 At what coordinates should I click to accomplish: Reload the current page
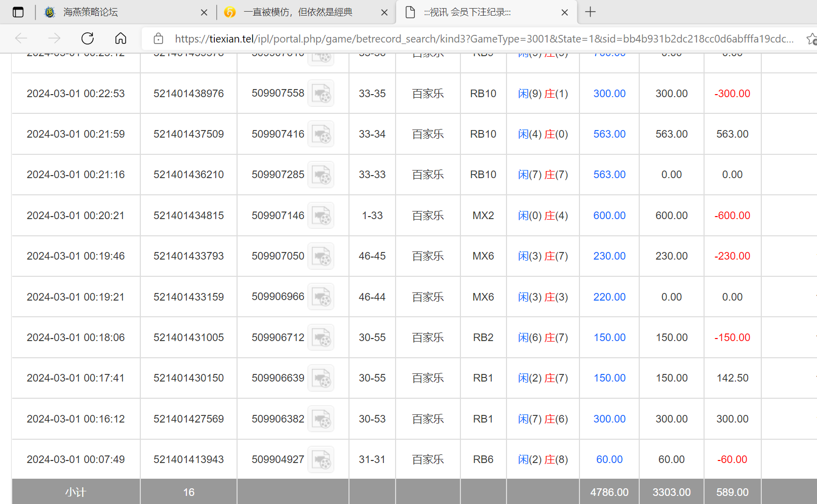click(88, 38)
